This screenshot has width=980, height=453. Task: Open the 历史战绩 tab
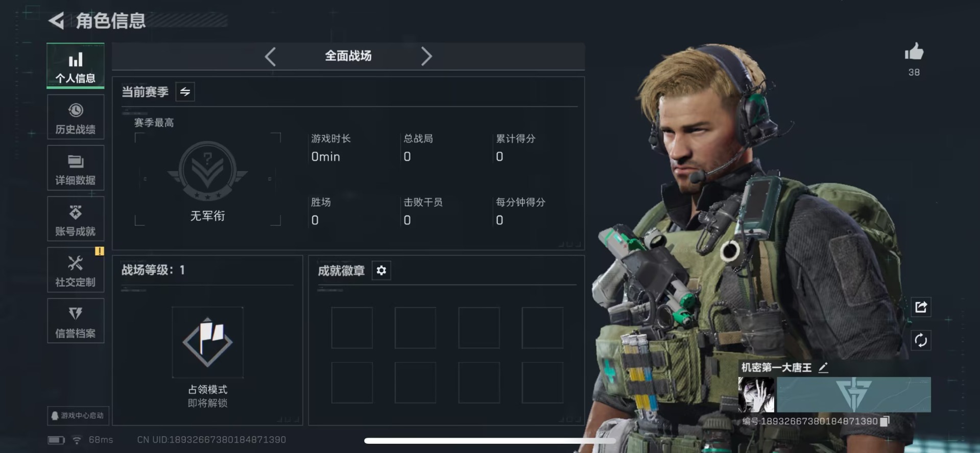pos(76,117)
